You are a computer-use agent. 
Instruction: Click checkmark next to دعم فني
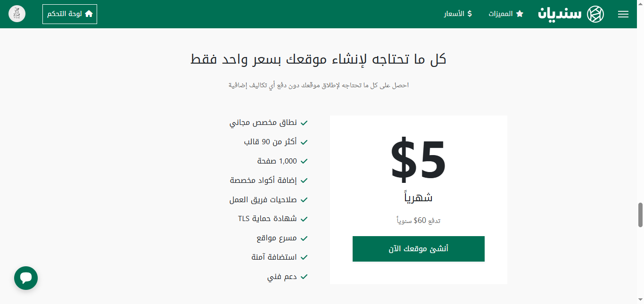pos(304,277)
